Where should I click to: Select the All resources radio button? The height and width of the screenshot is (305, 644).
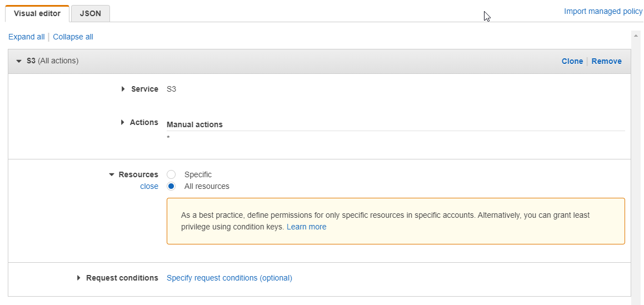click(171, 186)
